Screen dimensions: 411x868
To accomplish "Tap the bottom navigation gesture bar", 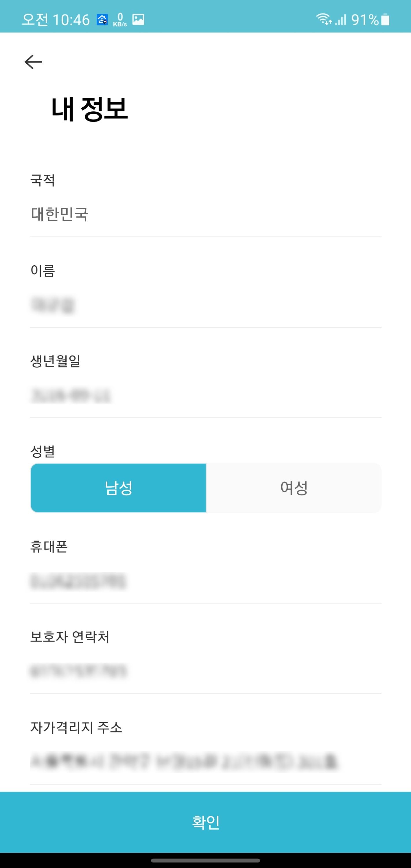I will point(205,860).
